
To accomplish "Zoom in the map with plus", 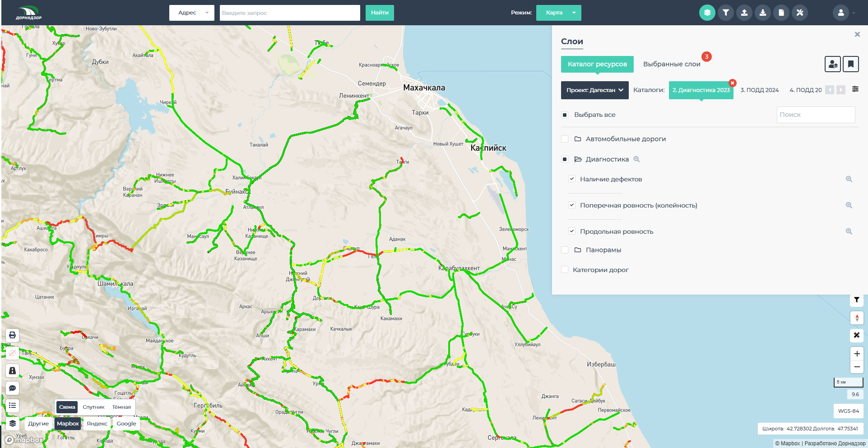I will (x=857, y=354).
